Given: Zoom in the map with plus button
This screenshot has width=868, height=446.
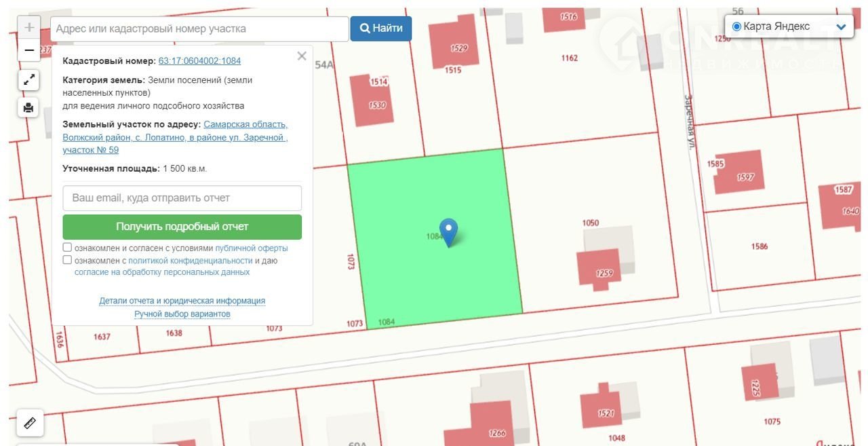Looking at the screenshot, I should pos(29,28).
